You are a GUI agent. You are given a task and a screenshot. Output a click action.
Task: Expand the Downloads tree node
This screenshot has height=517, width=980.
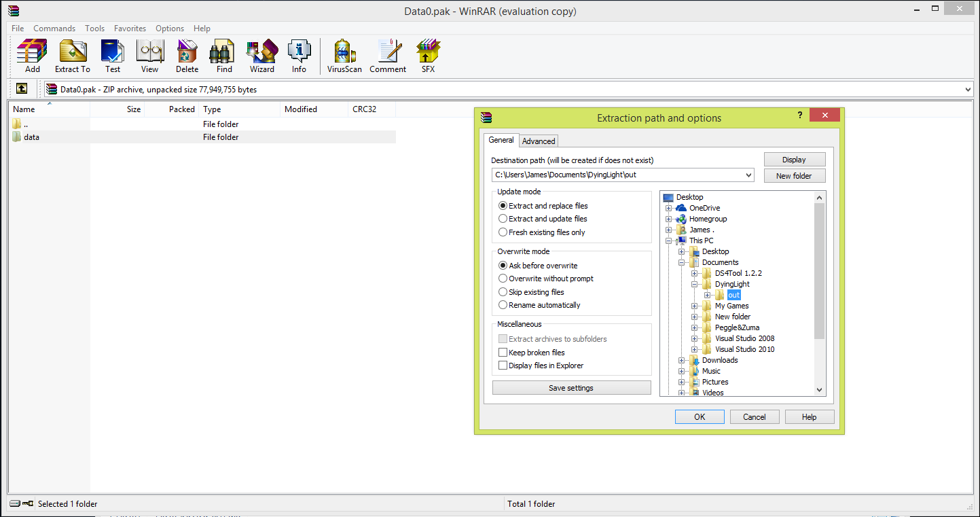pyautogui.click(x=682, y=360)
